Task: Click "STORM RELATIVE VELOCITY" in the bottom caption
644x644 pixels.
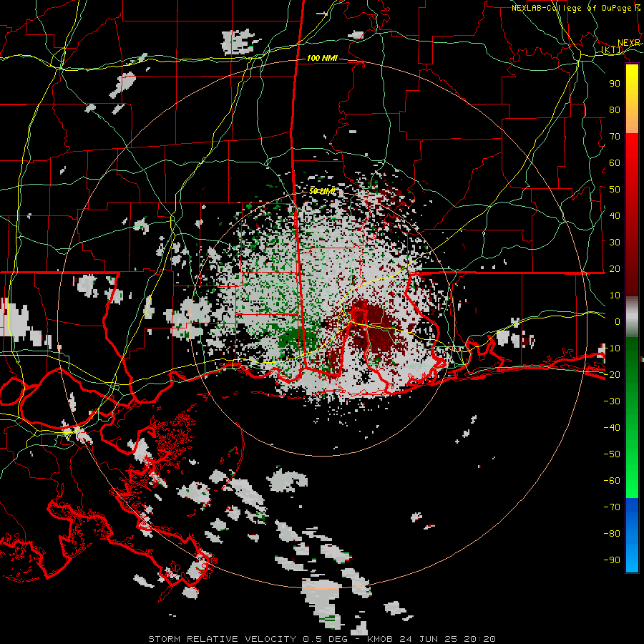Action: 223,639
